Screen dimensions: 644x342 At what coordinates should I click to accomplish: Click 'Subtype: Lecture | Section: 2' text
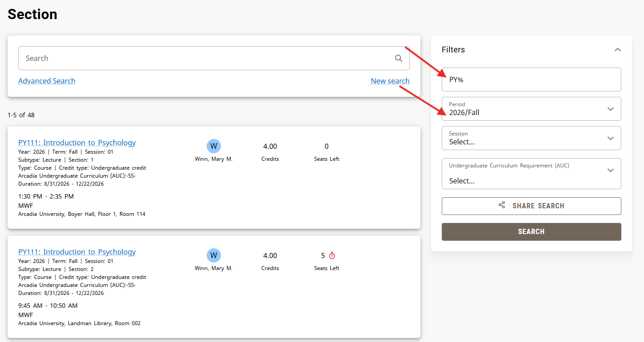[x=56, y=269]
